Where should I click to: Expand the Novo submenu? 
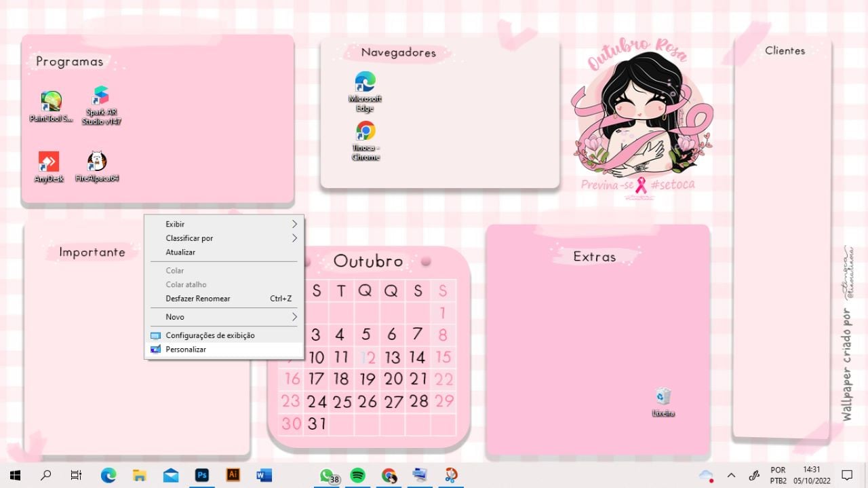click(x=175, y=316)
